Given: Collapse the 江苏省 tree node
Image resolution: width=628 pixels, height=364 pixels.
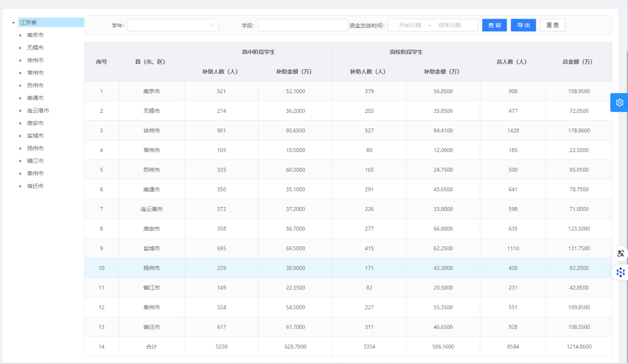Looking at the screenshot, I should pos(13,23).
